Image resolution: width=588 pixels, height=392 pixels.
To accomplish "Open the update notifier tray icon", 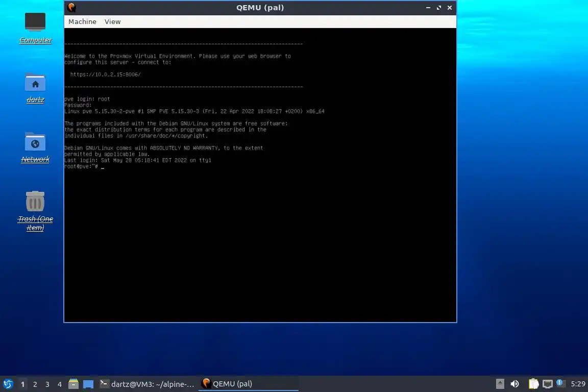I will coord(560,383).
